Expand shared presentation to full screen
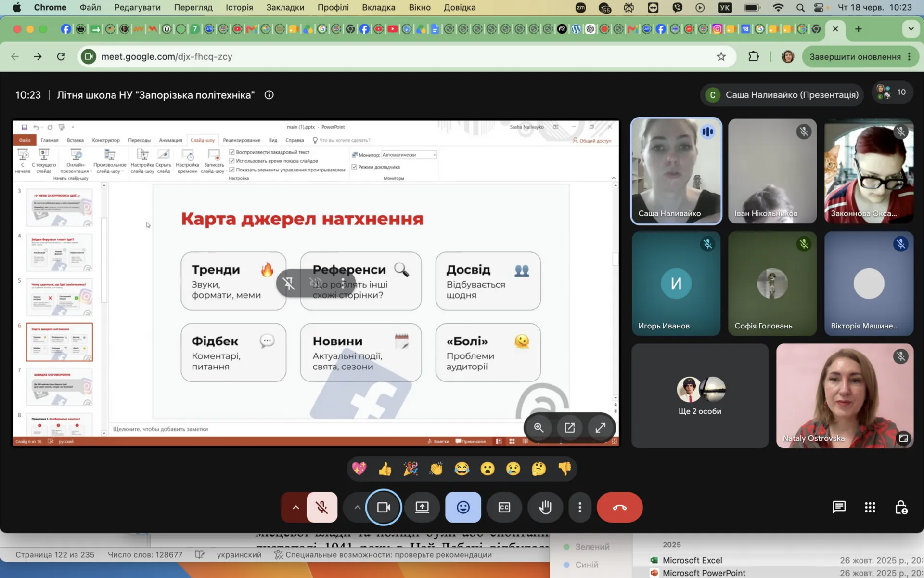924x578 pixels. tap(601, 428)
